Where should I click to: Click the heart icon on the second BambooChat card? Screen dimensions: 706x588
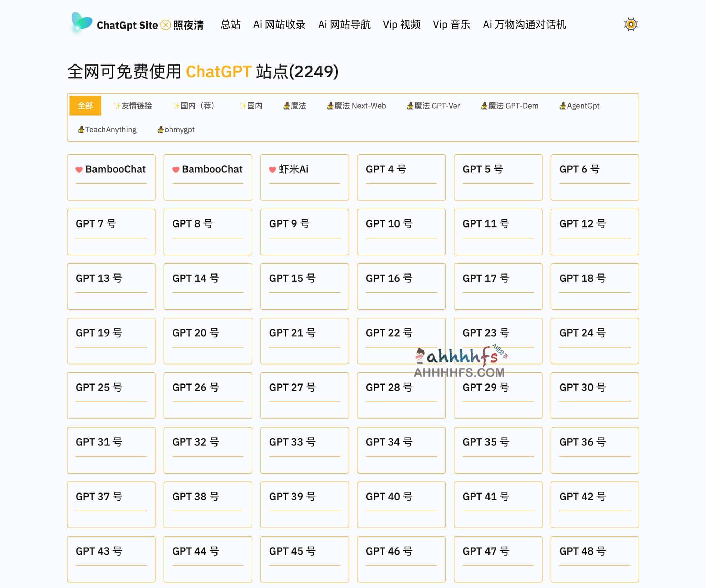point(175,169)
